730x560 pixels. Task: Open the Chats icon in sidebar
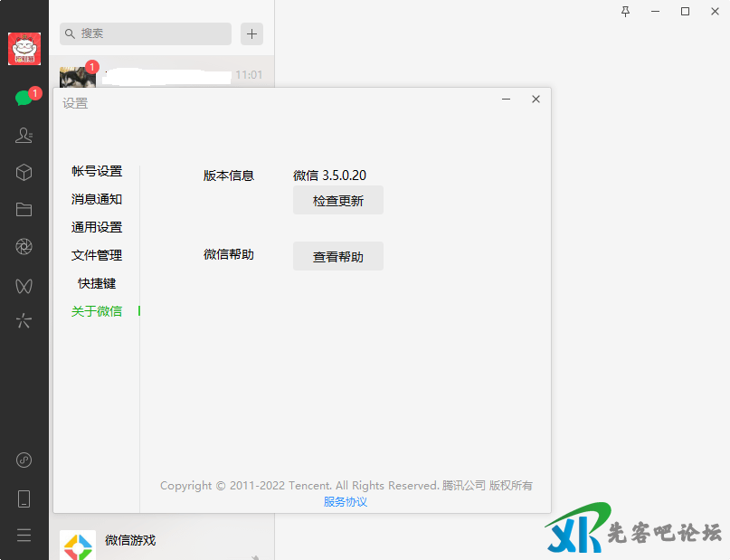click(24, 99)
